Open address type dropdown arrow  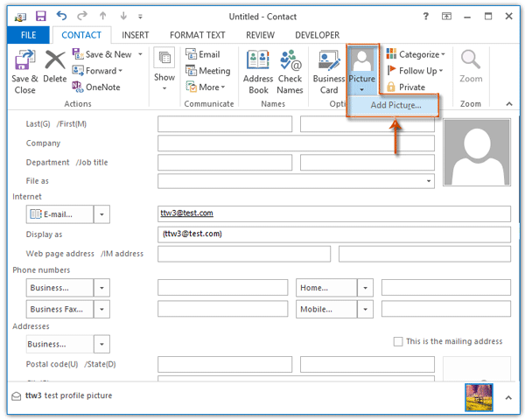pos(101,344)
